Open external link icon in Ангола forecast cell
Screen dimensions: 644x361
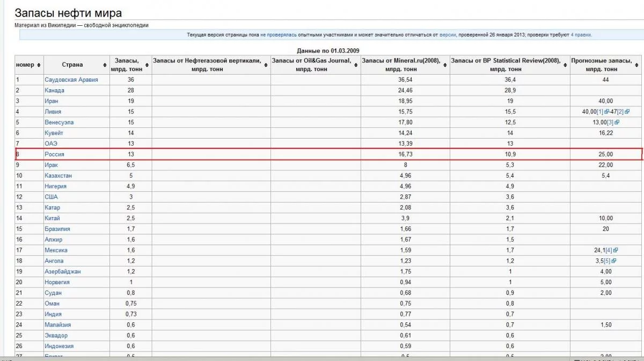(613, 261)
